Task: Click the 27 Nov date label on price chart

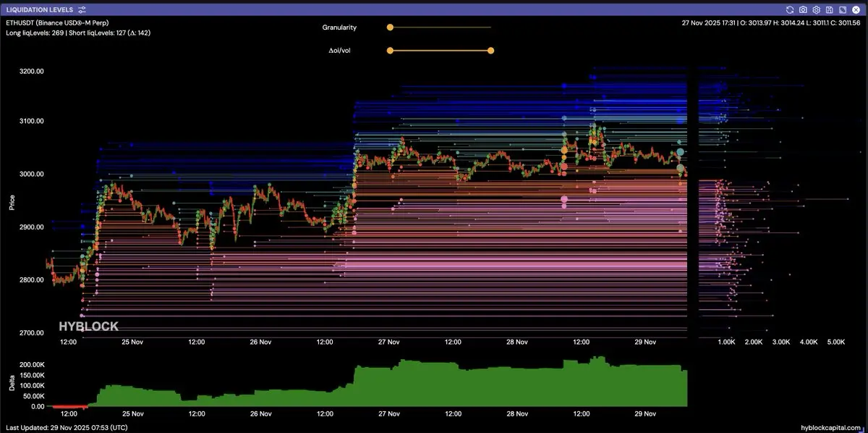Action: click(389, 342)
